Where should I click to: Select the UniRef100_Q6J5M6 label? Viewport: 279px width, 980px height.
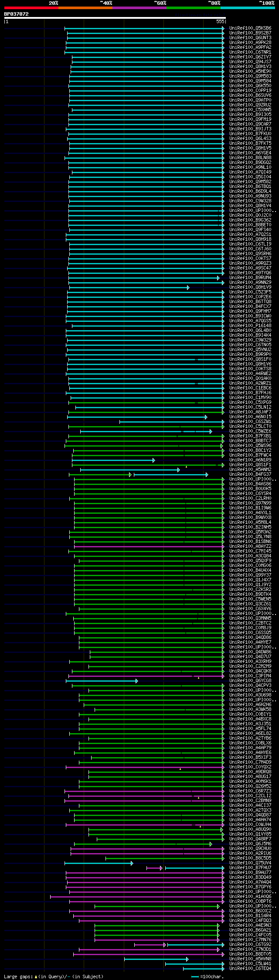click(250, 844)
